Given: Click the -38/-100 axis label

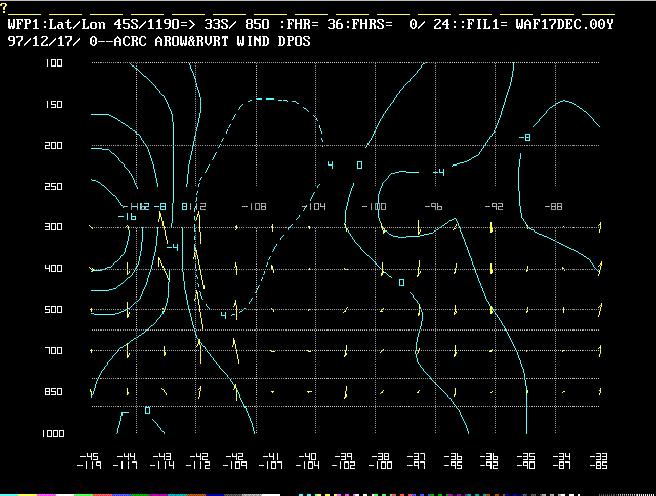Looking at the screenshot, I should coord(380,460).
